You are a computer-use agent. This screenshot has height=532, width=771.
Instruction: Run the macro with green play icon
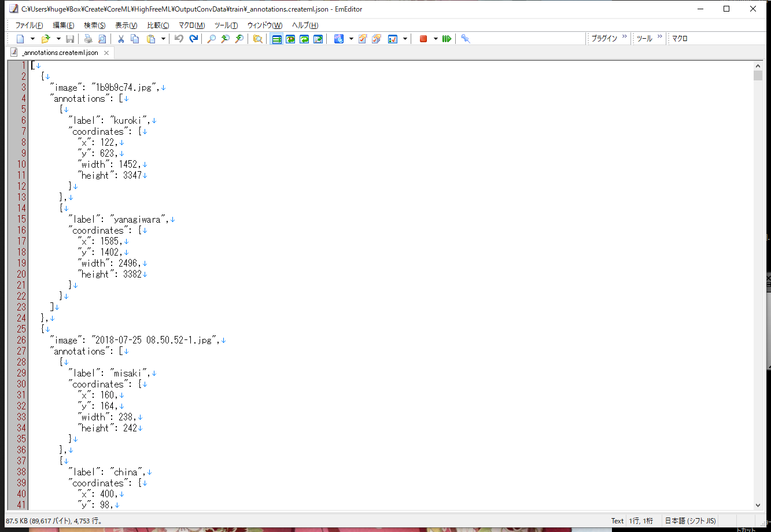447,39
